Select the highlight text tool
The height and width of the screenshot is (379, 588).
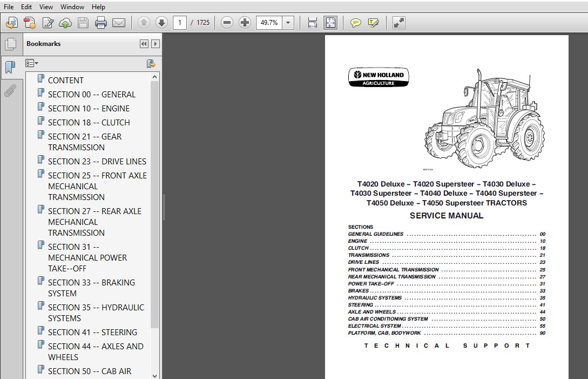(374, 23)
